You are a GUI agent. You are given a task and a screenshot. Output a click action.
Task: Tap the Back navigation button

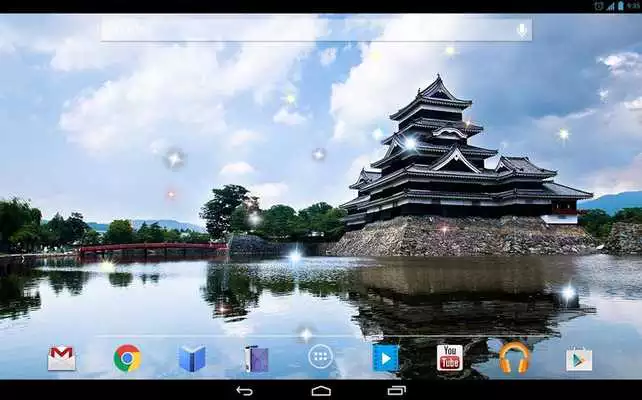point(244,391)
